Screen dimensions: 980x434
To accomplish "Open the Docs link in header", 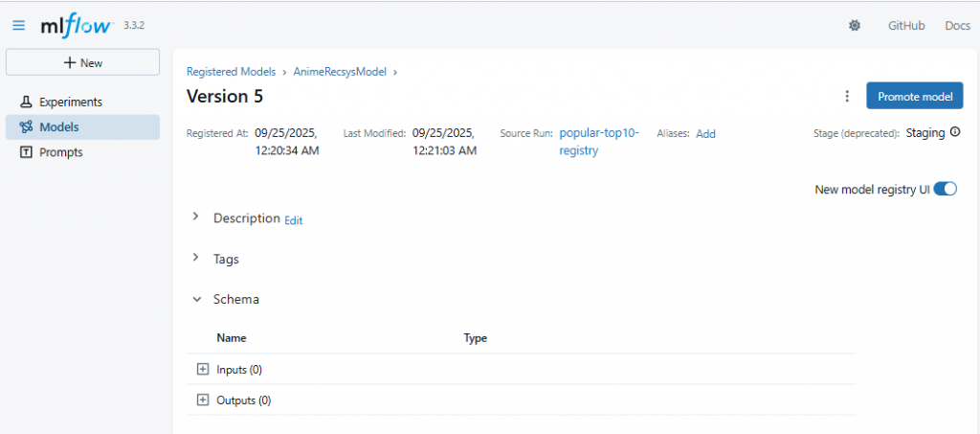I will coord(957,26).
